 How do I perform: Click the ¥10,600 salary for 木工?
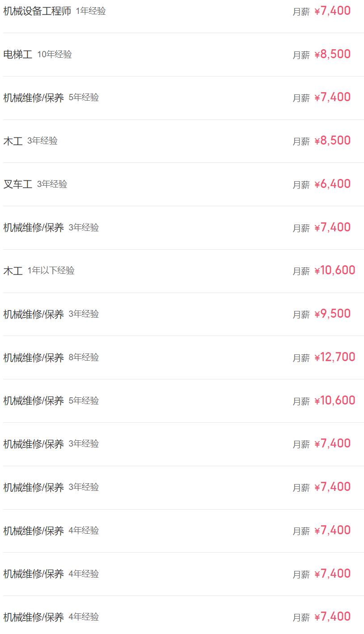pyautogui.click(x=334, y=270)
